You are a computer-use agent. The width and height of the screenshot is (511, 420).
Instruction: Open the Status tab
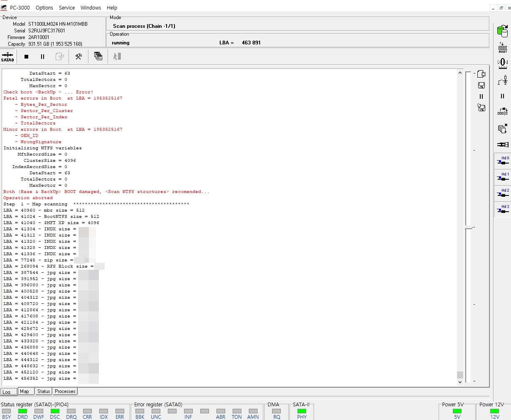44,391
